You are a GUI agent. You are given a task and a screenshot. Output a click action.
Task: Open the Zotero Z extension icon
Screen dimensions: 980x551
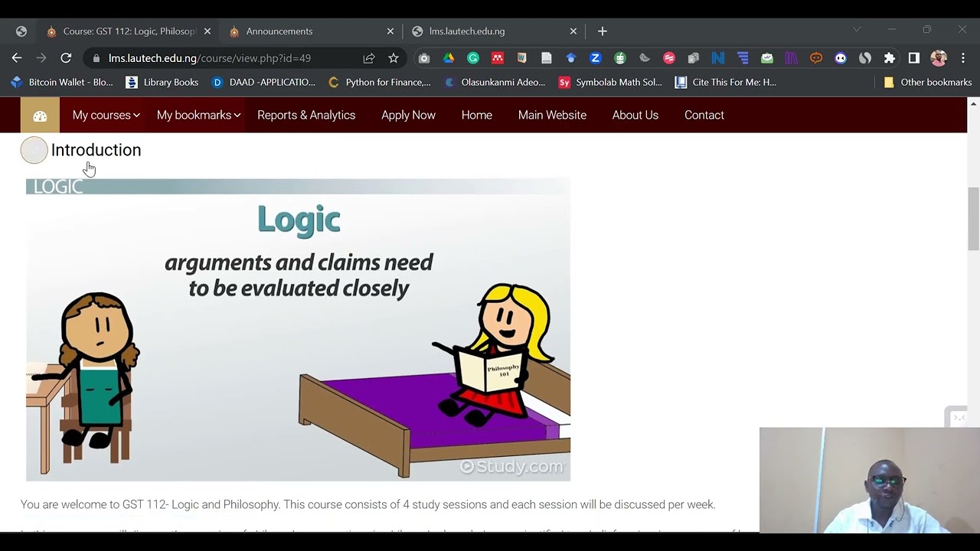pyautogui.click(x=595, y=58)
